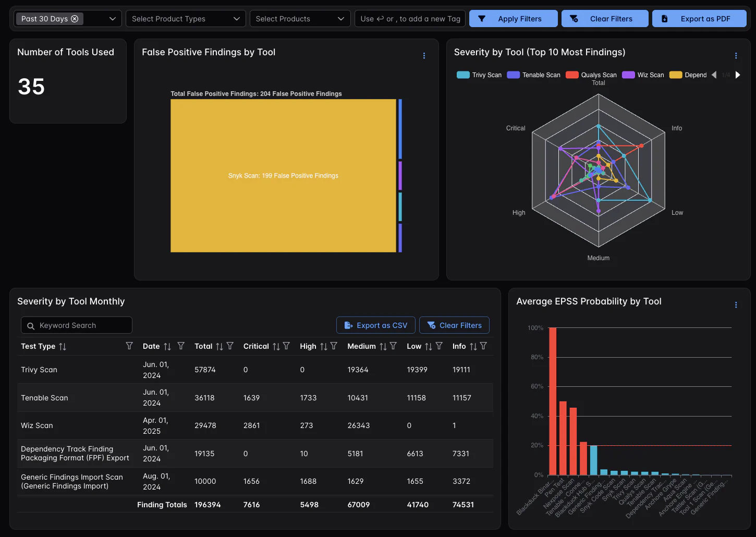Click Export as PDF

699,19
